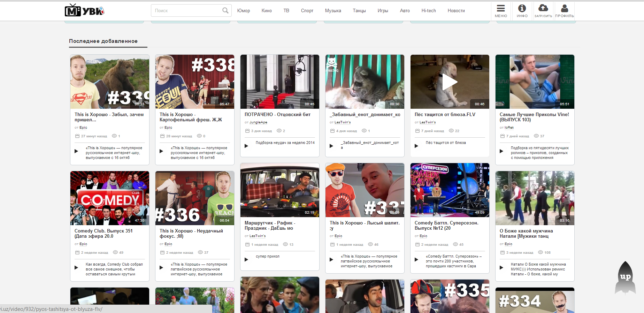This screenshot has height=313, width=644.
Task: Open the Кино category
Action: 267,11
